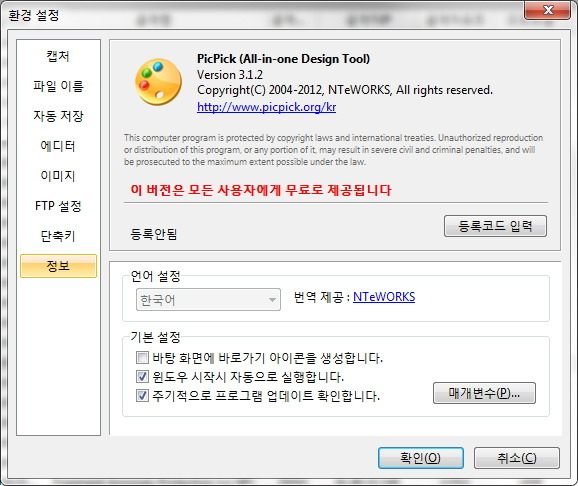578x486 pixels.
Task: Enable desktop shortcut icon creation checkbox
Action: coord(142,357)
